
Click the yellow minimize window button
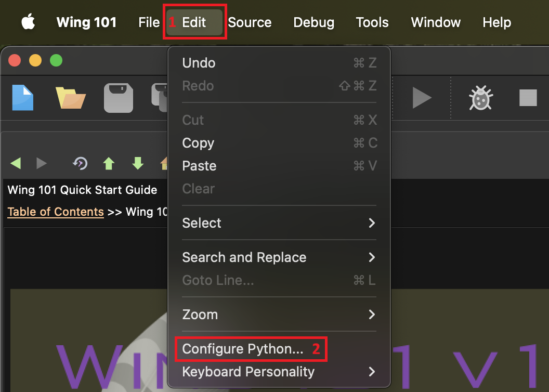[35, 60]
